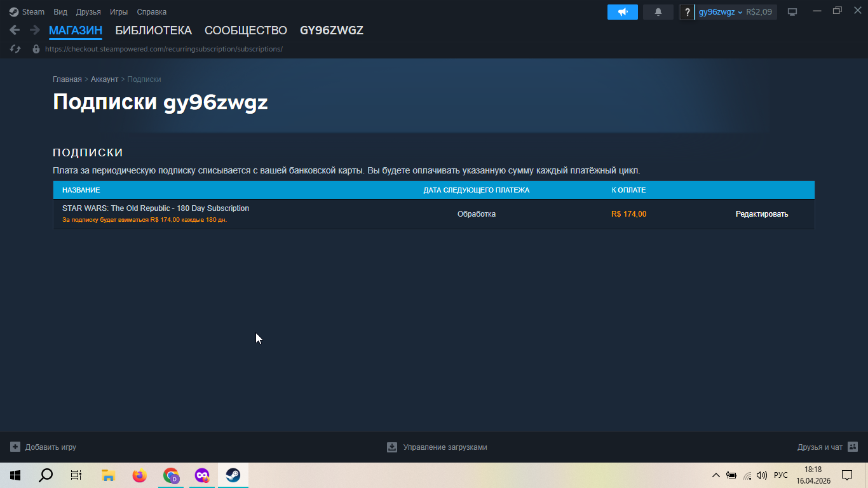Click the checkout URL address bar
The width and height of the screenshot is (868, 488).
click(x=164, y=49)
